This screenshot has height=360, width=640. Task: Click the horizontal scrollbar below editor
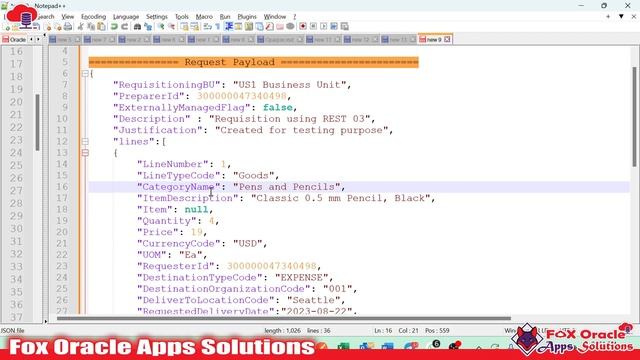pos(284,318)
